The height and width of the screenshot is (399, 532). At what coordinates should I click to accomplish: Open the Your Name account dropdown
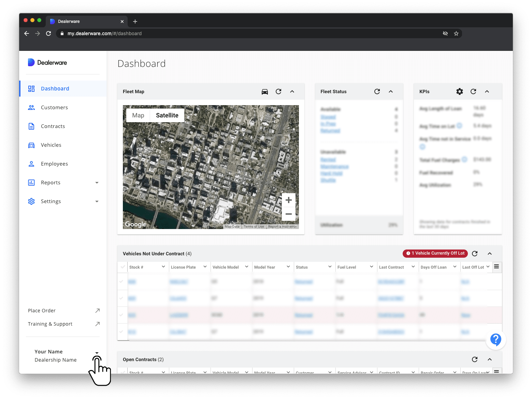97,353
